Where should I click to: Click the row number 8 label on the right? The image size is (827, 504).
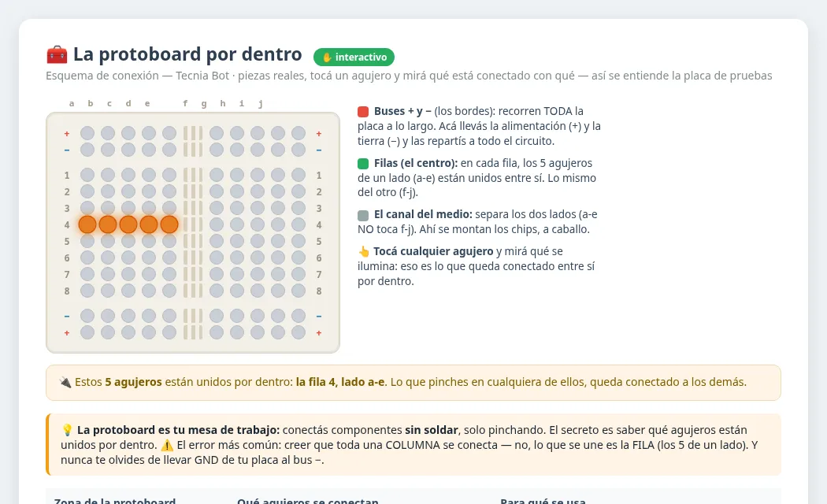[319, 291]
